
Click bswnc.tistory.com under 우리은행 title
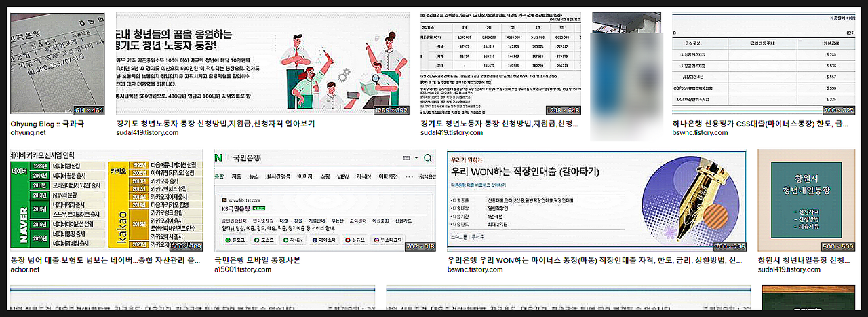click(x=475, y=269)
